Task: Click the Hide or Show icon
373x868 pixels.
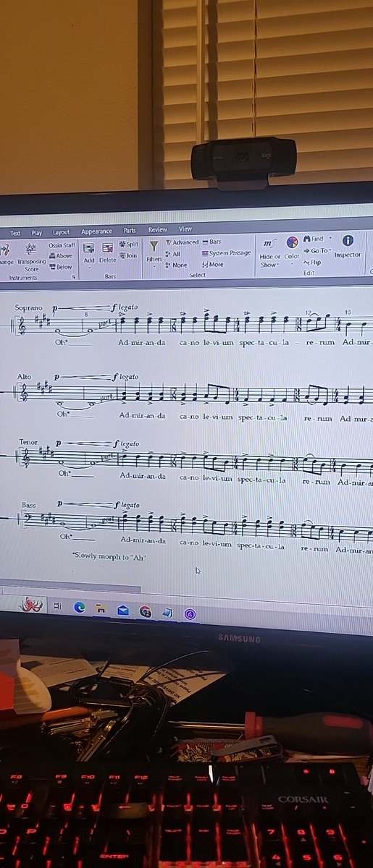Action: (x=269, y=244)
